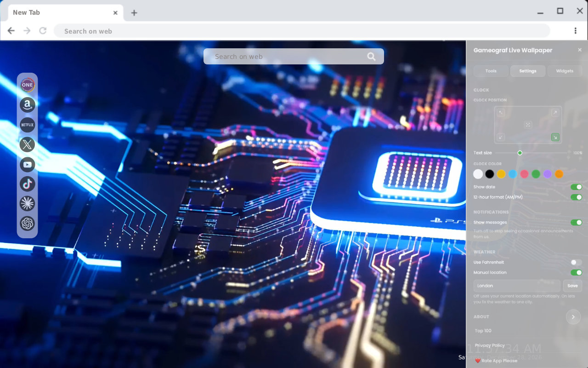Click the Rate App Please link

[496, 361]
